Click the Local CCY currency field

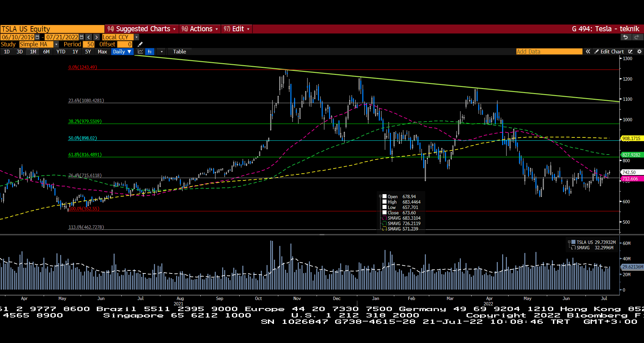click(118, 37)
